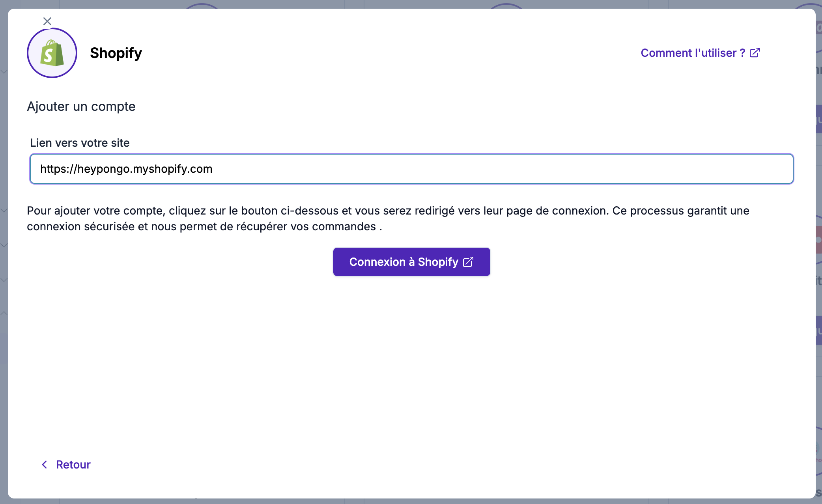The width and height of the screenshot is (822, 504).
Task: Collapse the upward chevron behind the dialog's left edge
Action: (4, 314)
